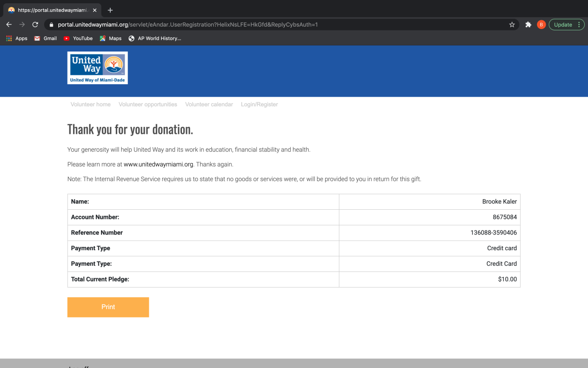The width and height of the screenshot is (588, 368).
Task: Click the Login/Register menu item
Action: (260, 104)
